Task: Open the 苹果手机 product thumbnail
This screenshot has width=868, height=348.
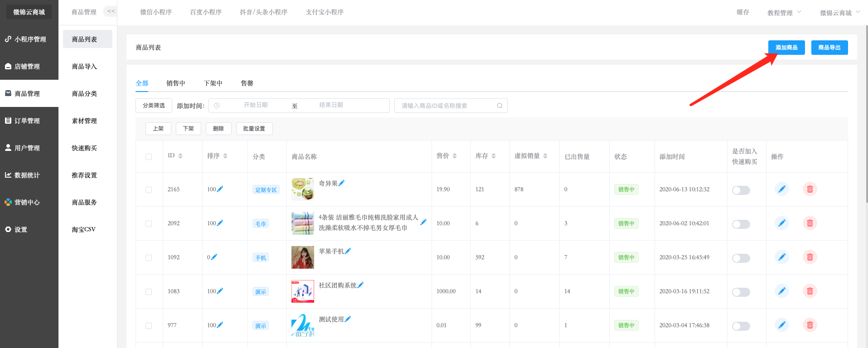Action: (x=303, y=257)
